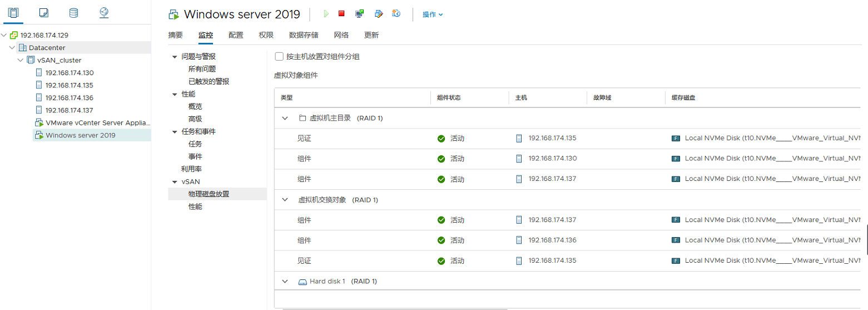
Task: Click the VMware vCenter Server Appliance VM icon
Action: tap(39, 122)
